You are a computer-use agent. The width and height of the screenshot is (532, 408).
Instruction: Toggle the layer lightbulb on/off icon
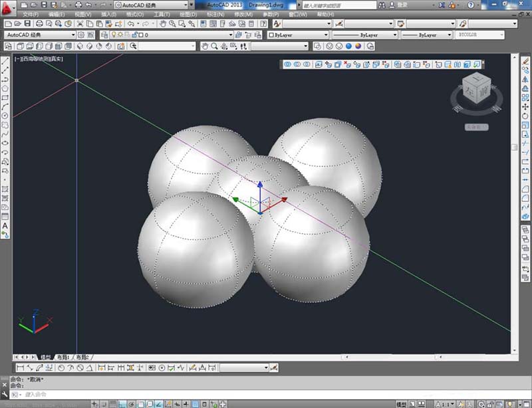[x=114, y=35]
